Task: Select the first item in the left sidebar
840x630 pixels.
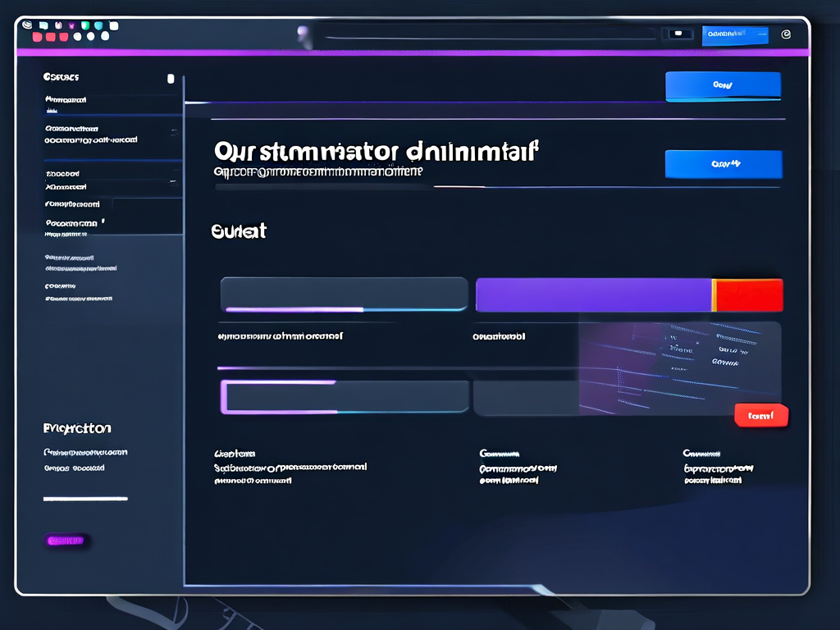Action: tap(66, 100)
